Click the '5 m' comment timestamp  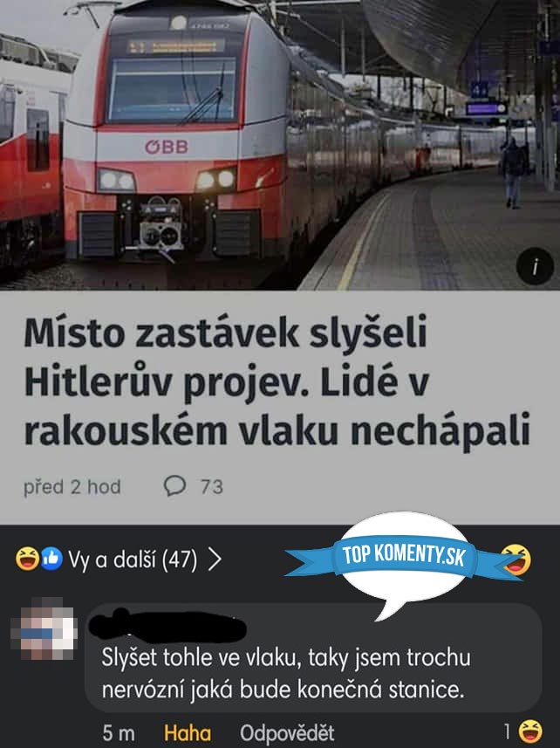[119, 733]
